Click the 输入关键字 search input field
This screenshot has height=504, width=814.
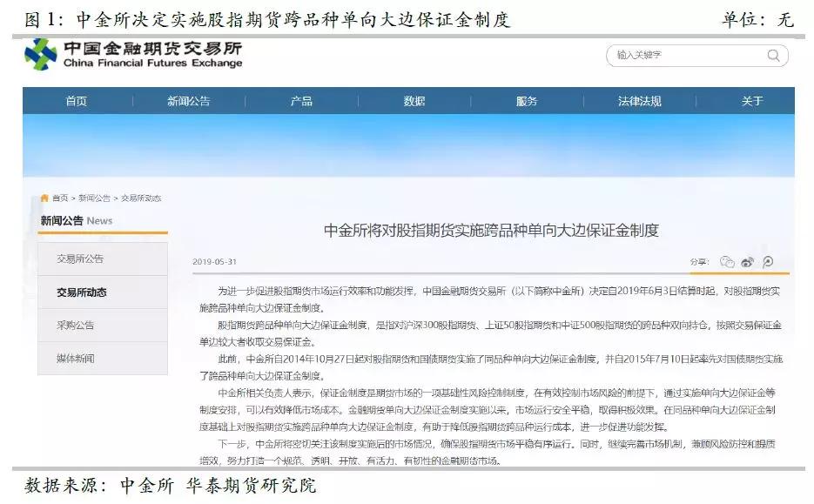pos(679,55)
